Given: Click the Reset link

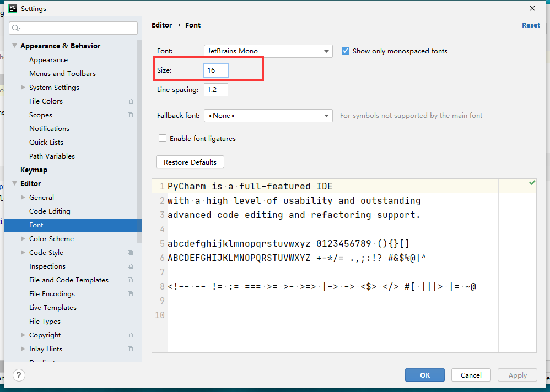Looking at the screenshot, I should pos(531,25).
